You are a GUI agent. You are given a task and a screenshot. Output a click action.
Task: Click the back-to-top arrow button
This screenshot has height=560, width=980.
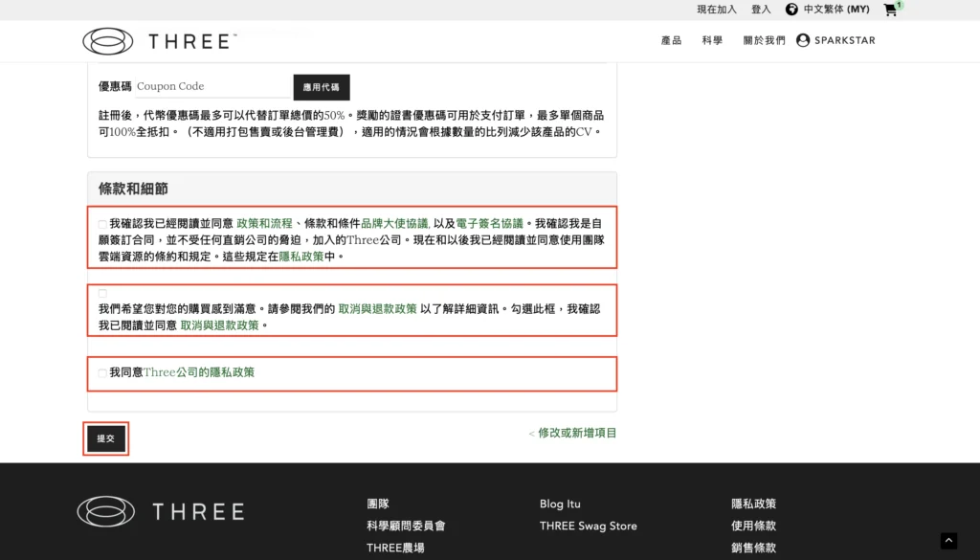tap(948, 541)
